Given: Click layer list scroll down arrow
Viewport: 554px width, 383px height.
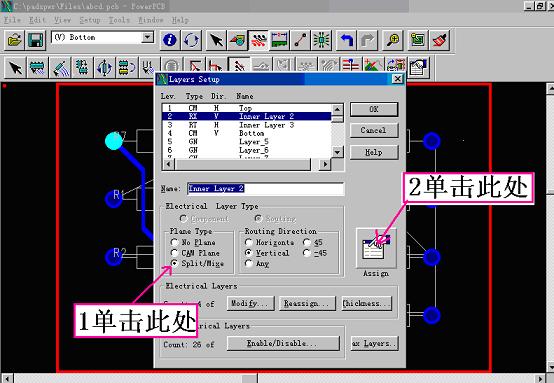Looking at the screenshot, I should (x=337, y=152).
